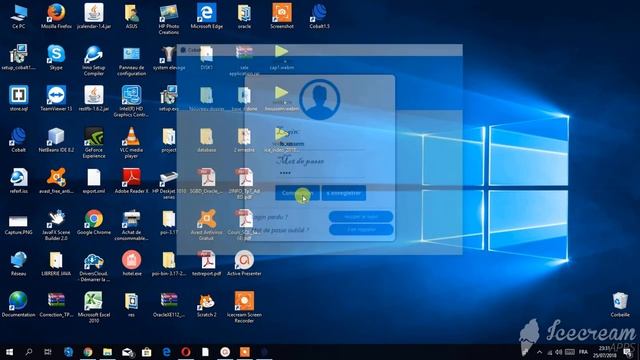Open File Explorer from the taskbar
The height and width of the screenshot is (360, 640).
pyautogui.click(x=107, y=352)
